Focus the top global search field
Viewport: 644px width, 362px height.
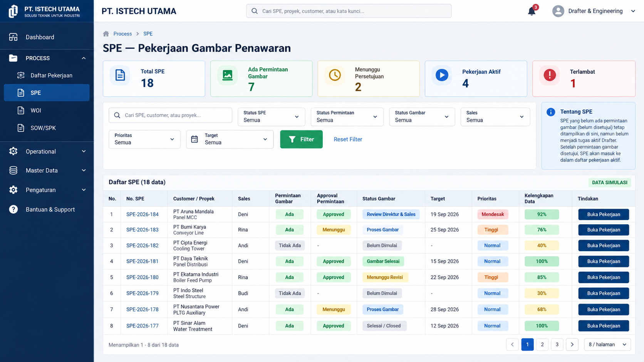click(x=349, y=11)
